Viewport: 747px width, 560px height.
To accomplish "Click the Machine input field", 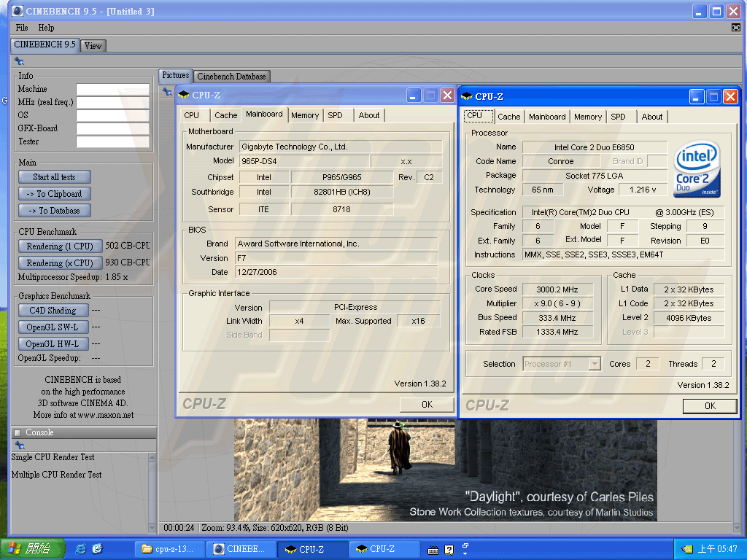I will 112,89.
